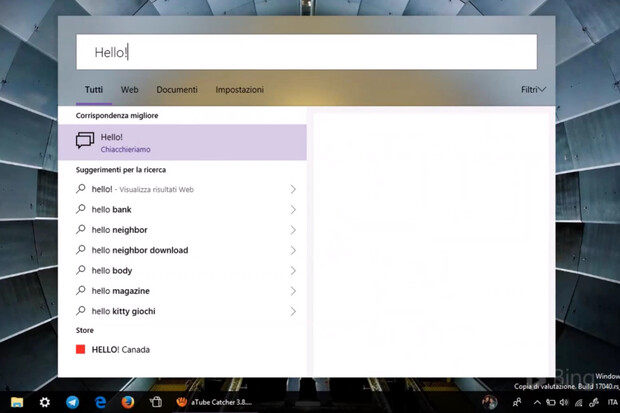Click search magnifier icon beside hello body
The width and height of the screenshot is (620, 413).
point(81,270)
